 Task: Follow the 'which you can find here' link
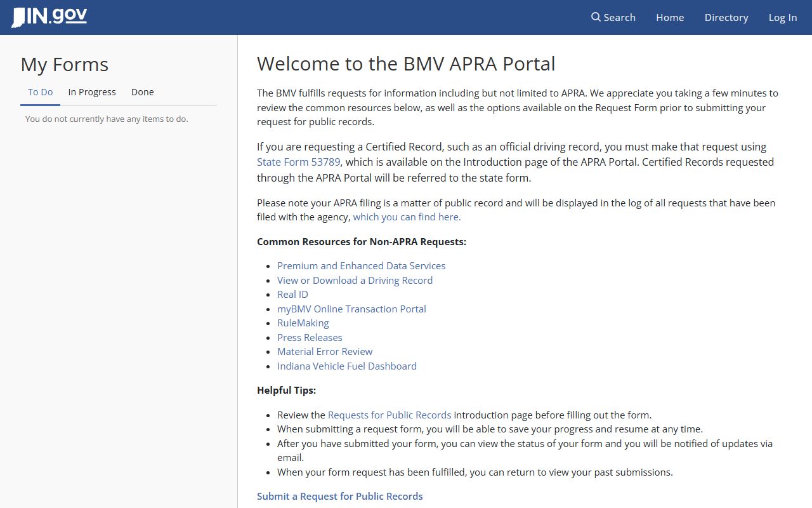407,217
